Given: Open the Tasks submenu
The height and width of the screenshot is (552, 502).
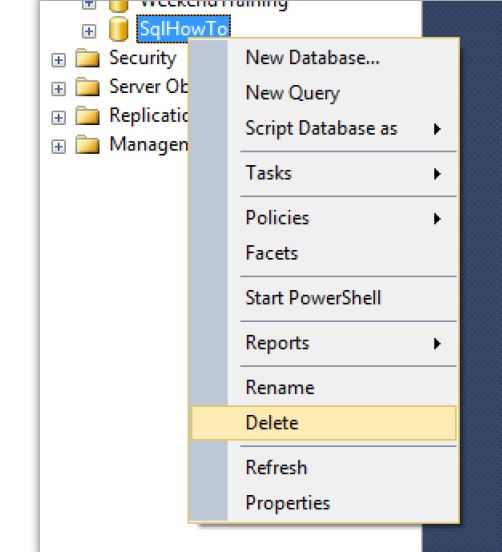Looking at the screenshot, I should click(x=324, y=173).
